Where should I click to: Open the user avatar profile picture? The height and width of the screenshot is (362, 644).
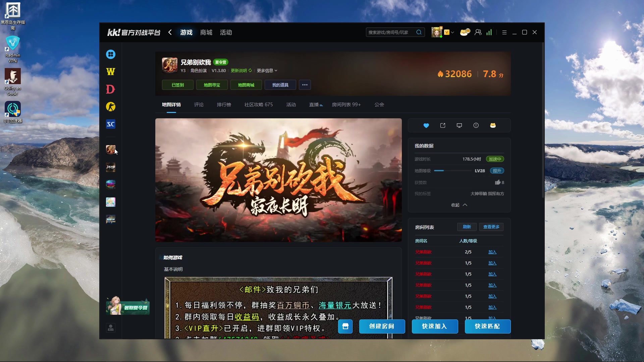pos(436,32)
